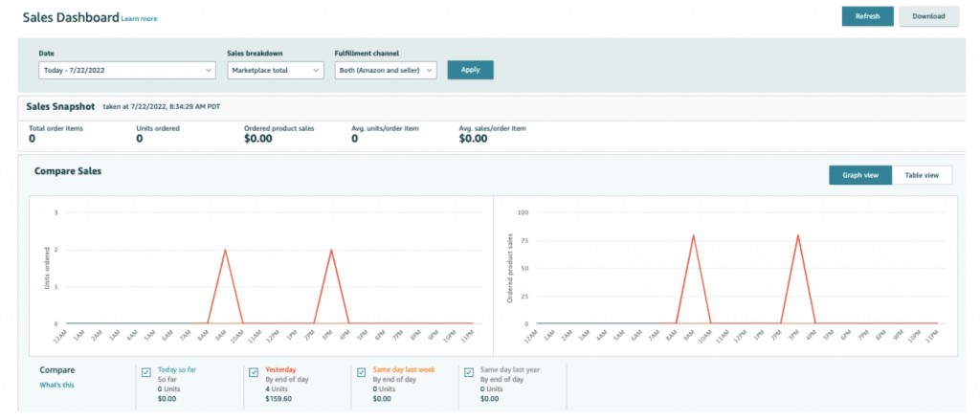
Task: Open the Fulfillment channel dropdown
Action: click(x=386, y=70)
